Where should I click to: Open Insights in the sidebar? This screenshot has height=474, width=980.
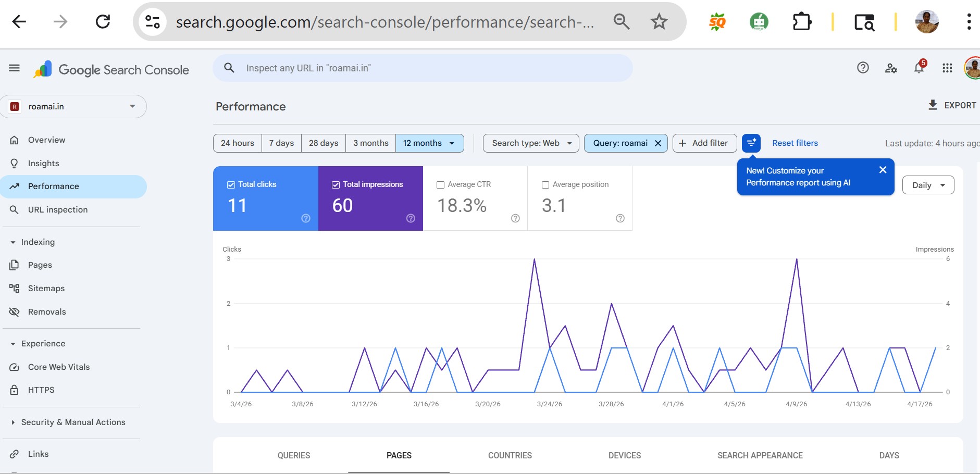[73, 164]
